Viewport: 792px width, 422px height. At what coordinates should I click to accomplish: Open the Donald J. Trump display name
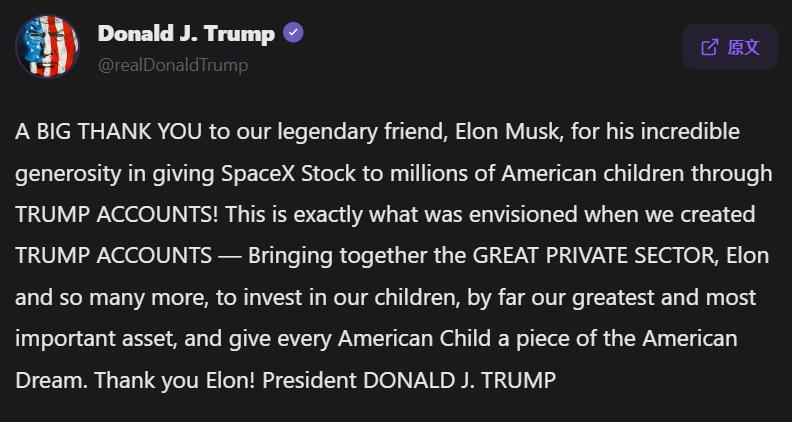point(186,34)
